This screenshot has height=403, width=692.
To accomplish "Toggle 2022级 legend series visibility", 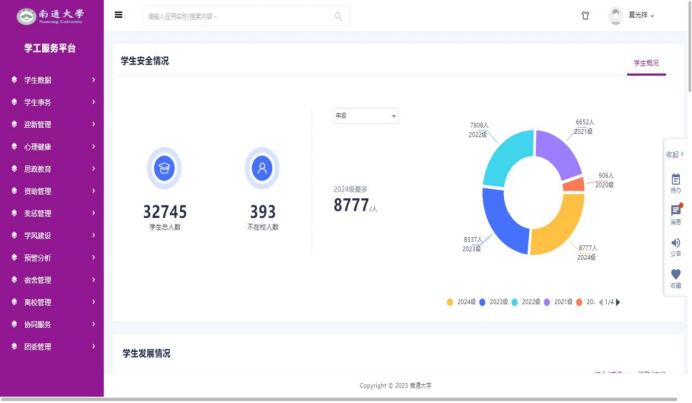I will coord(527,302).
